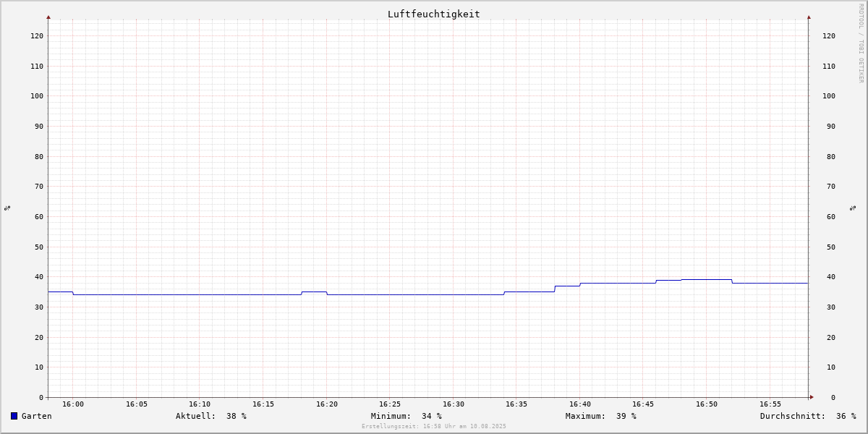The width and height of the screenshot is (868, 434).
Task: Click the '120' label on the left y-axis
Action: [37, 35]
